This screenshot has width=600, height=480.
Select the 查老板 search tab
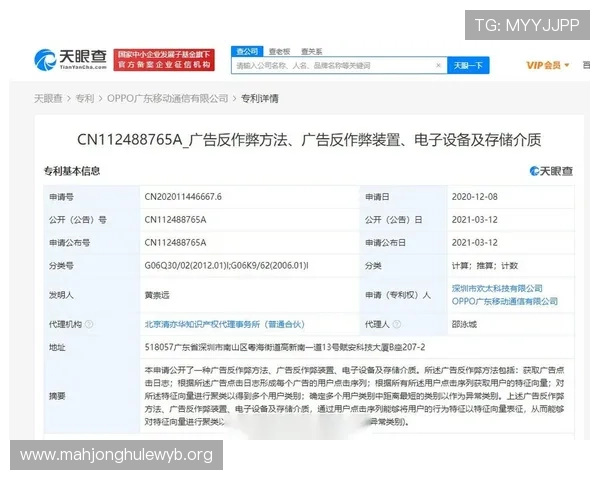[x=279, y=52]
